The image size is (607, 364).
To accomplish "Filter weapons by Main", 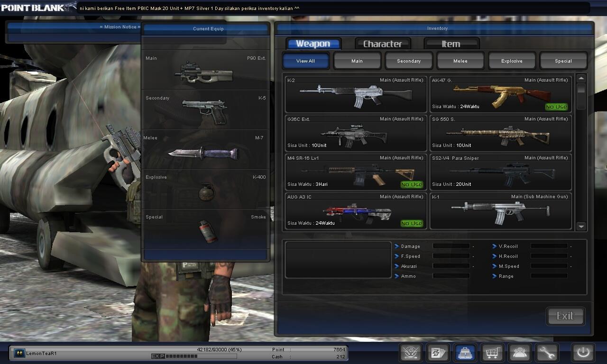I will 357,61.
